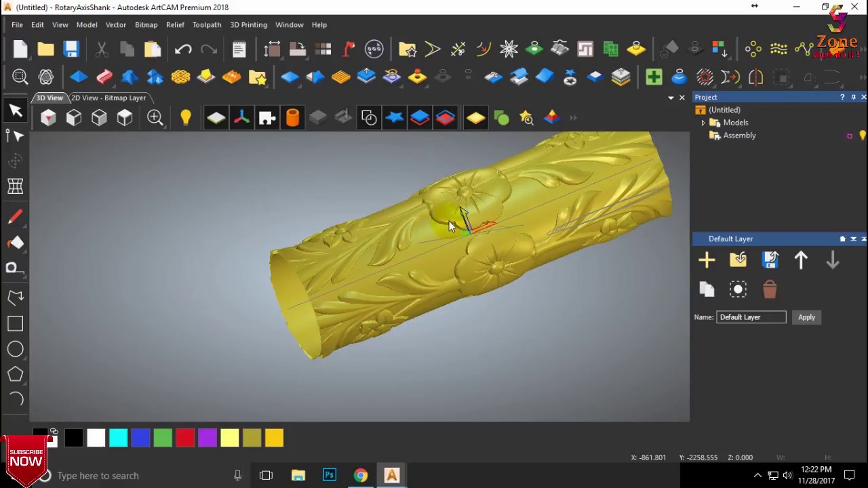Click the New Model icon
This screenshot has width=868, height=488.
(x=20, y=49)
